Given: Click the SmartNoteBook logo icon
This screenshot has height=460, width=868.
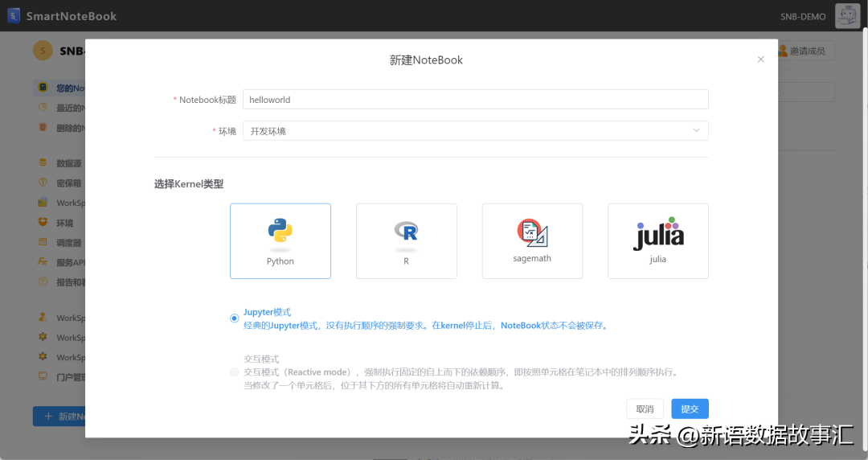Looking at the screenshot, I should click(14, 15).
